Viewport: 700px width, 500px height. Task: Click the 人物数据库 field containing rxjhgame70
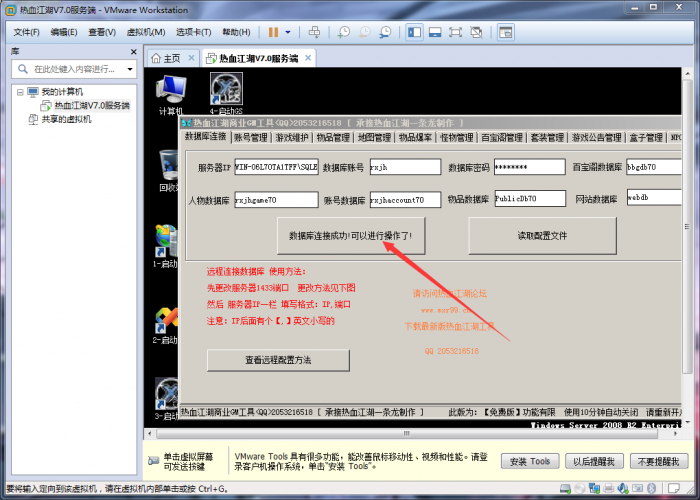(276, 200)
